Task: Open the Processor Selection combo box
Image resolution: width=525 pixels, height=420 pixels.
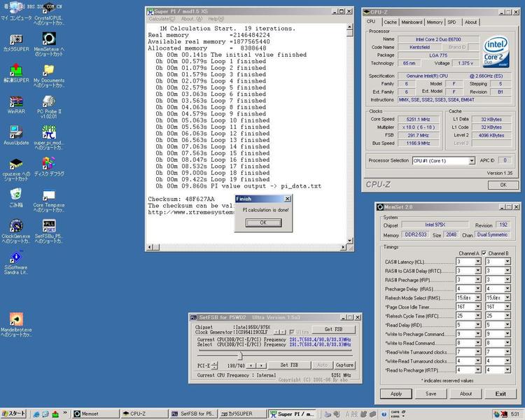Action: [x=444, y=161]
